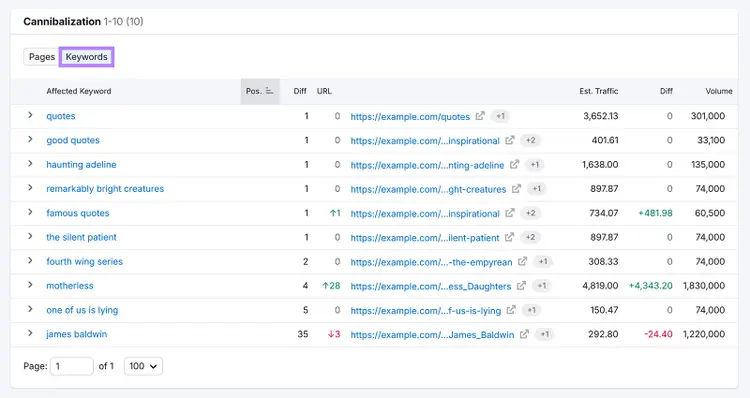
Task: Open the motherless keyword link
Action: coord(70,286)
